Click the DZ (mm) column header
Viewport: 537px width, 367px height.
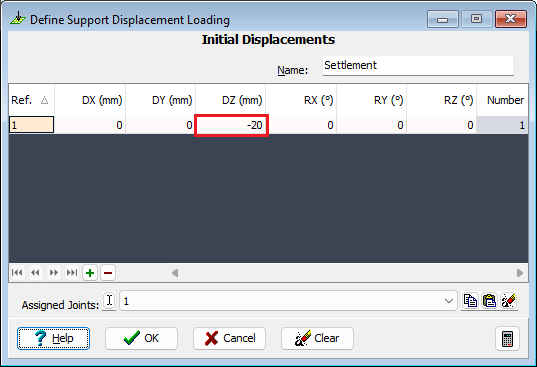pos(230,100)
